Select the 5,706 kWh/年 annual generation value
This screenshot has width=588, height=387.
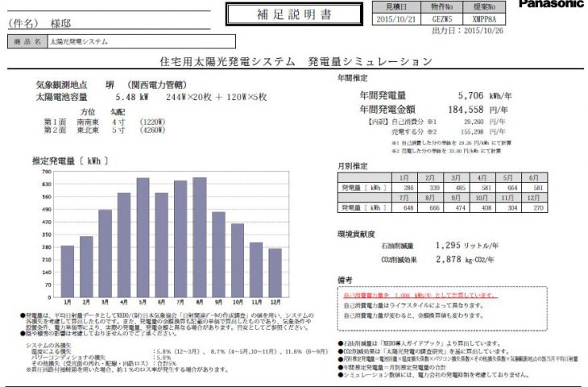click(485, 96)
